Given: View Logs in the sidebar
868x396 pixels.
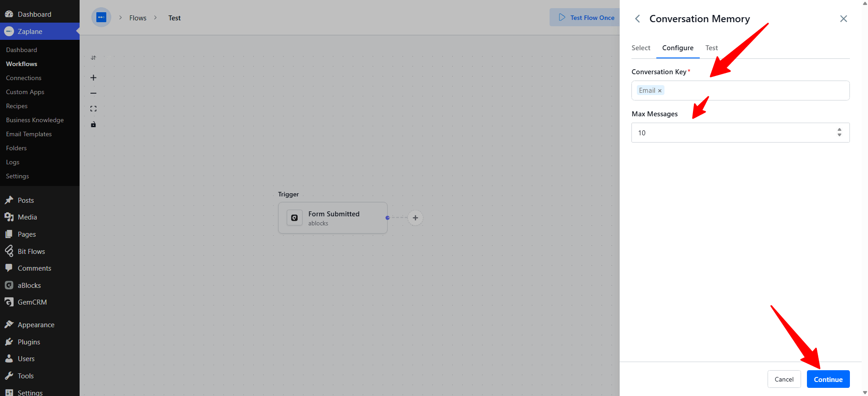Looking at the screenshot, I should click(13, 162).
